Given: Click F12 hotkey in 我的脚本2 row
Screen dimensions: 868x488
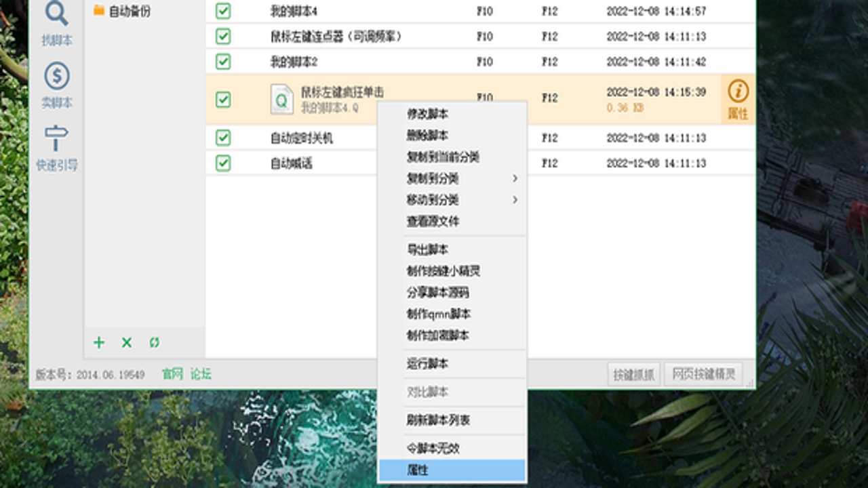Looking at the screenshot, I should [549, 62].
